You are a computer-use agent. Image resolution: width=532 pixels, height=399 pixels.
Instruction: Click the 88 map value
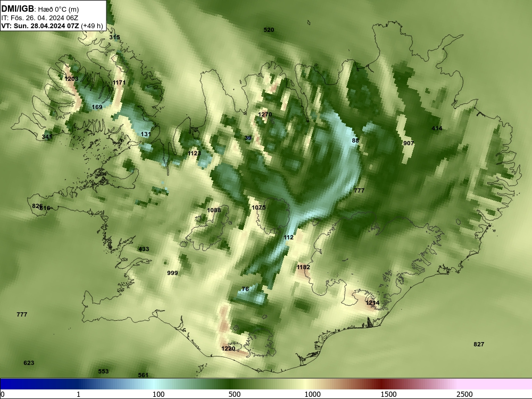coord(355,140)
